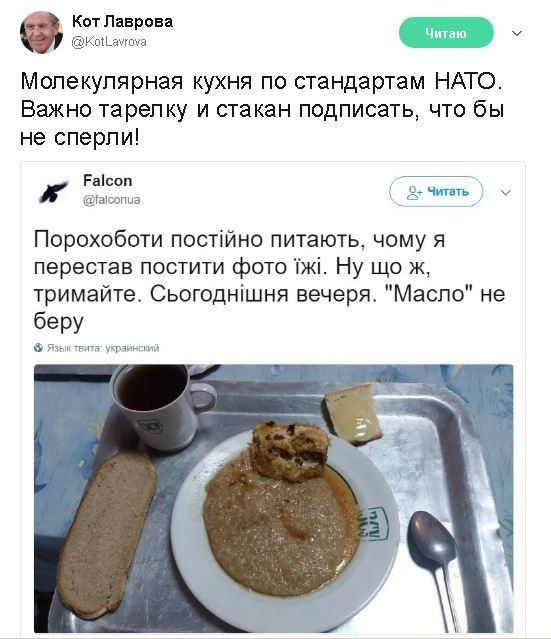The height and width of the screenshot is (639, 551).
Task: Open the Кот Лаврова display name
Action: 122,21
